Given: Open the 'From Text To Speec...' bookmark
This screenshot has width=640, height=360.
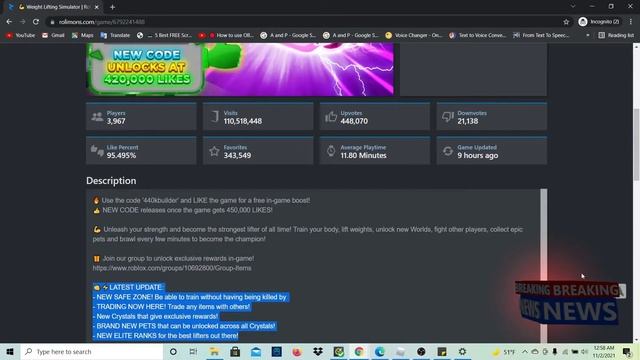Looking at the screenshot, I should coord(541,36).
